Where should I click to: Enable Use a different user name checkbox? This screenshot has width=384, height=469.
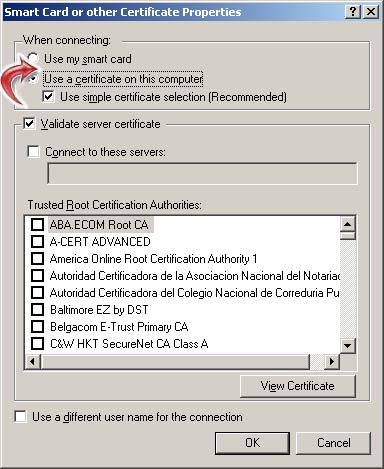(21, 417)
